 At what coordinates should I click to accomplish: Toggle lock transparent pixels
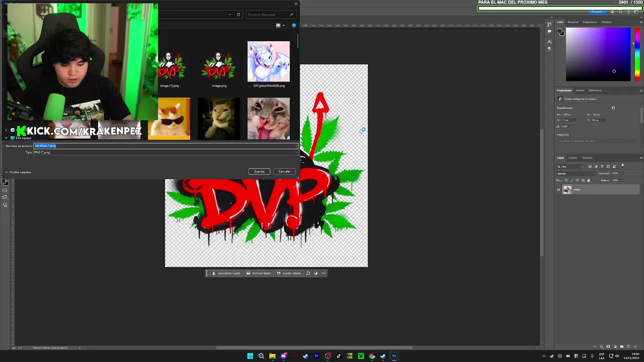coord(567,180)
